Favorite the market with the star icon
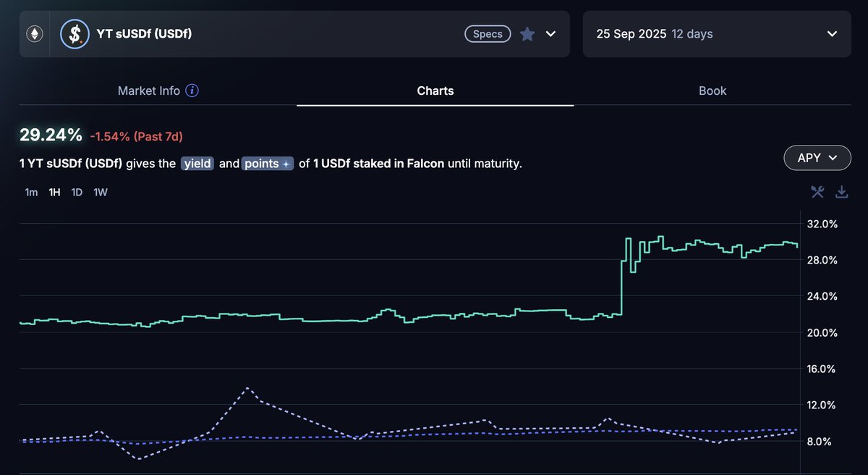Image resolution: width=868 pixels, height=475 pixels. tap(527, 34)
